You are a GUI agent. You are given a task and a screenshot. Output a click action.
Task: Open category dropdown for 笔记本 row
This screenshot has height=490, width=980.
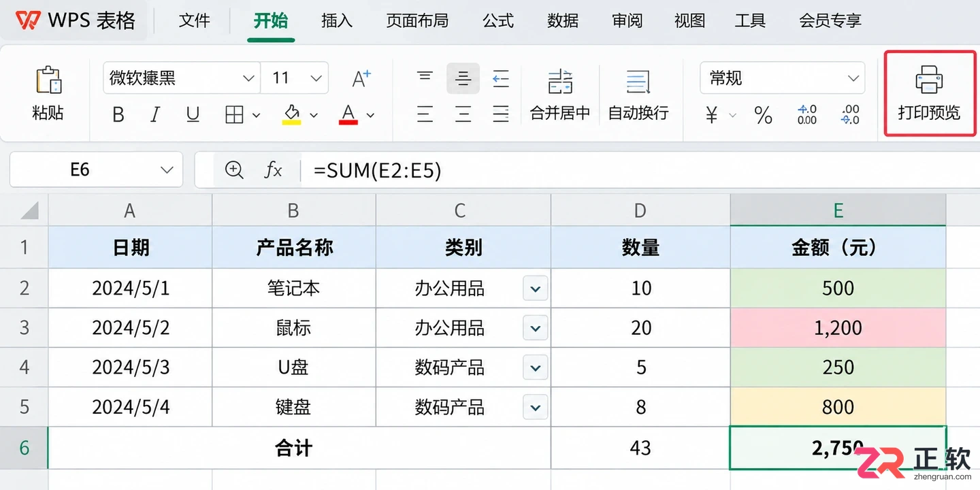click(x=536, y=289)
